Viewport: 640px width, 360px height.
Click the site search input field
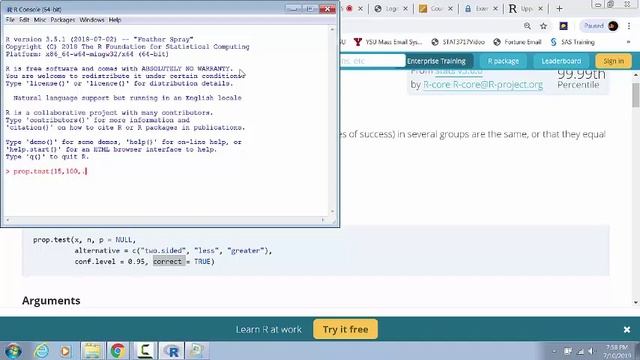[x=372, y=61]
